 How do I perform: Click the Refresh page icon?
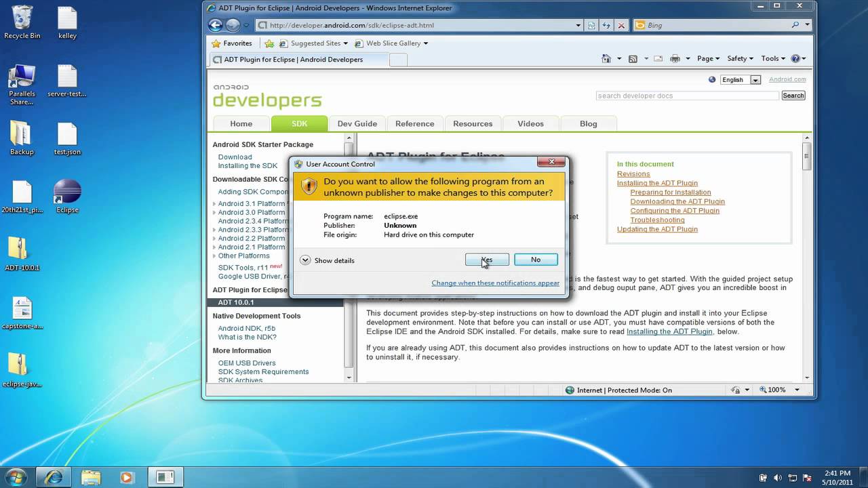[x=607, y=25]
